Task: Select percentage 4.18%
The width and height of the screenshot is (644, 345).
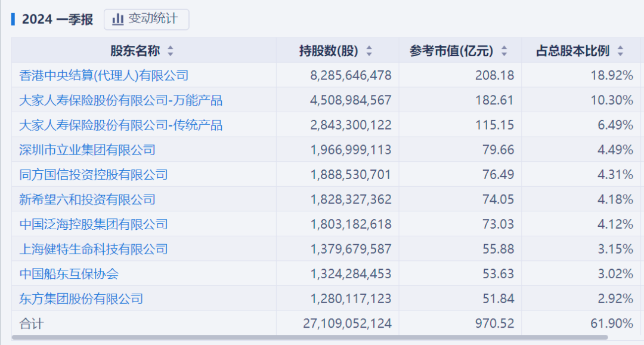Action: point(615,199)
